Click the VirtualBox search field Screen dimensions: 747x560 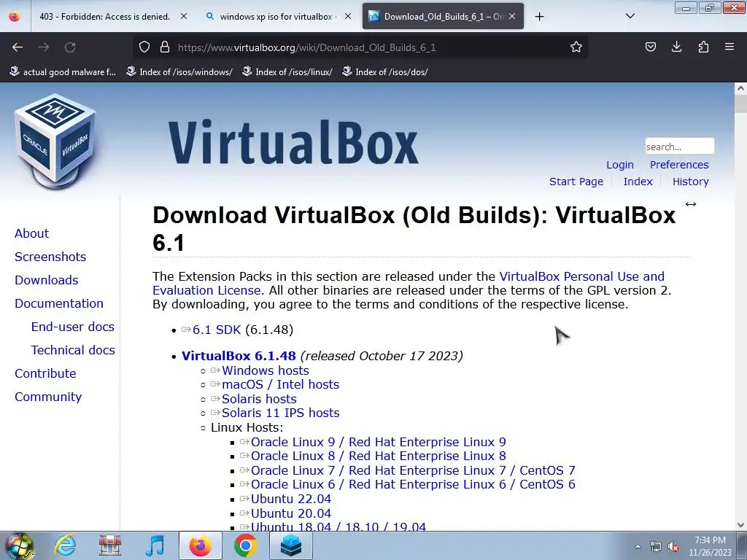679,146
